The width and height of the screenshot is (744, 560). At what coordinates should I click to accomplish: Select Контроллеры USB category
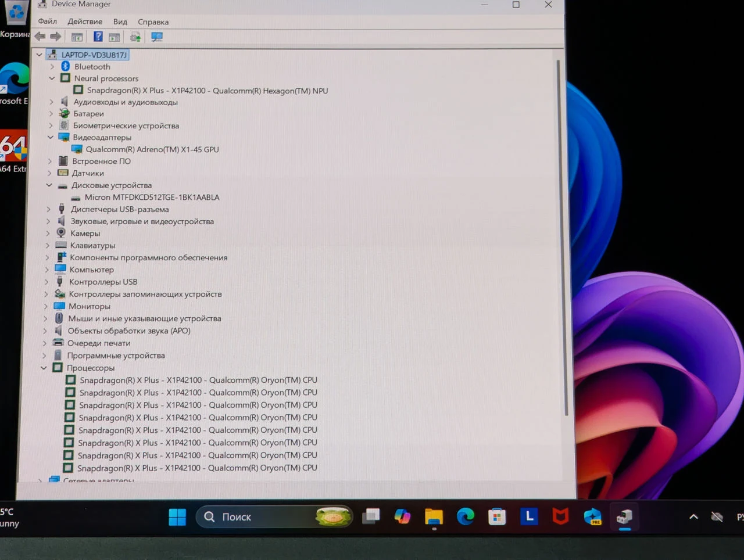[x=103, y=282]
